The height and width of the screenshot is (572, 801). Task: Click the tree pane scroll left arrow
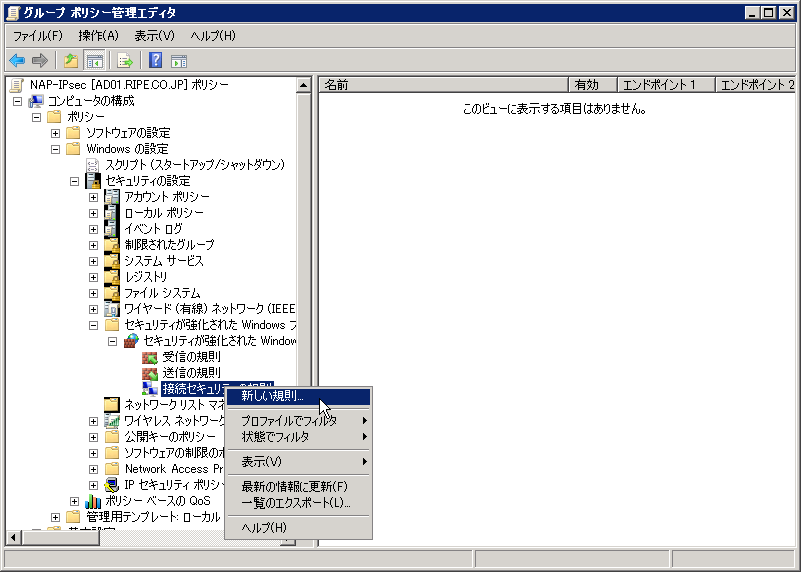click(x=13, y=537)
